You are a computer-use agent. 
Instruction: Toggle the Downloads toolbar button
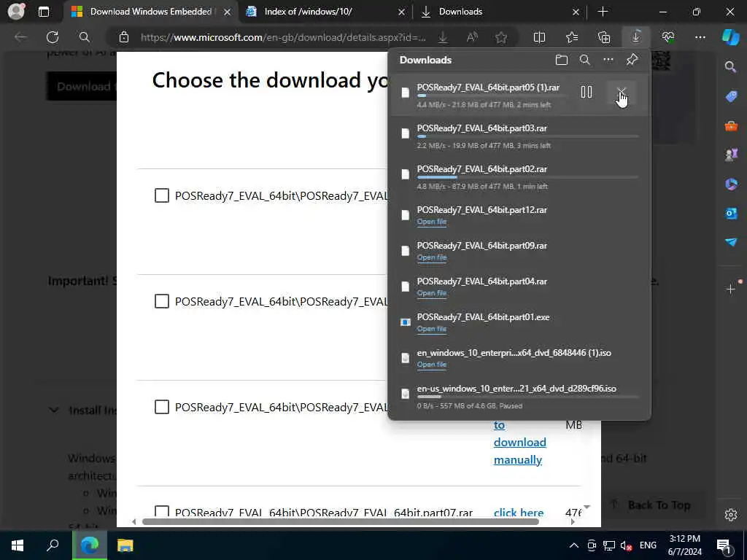[636, 37]
